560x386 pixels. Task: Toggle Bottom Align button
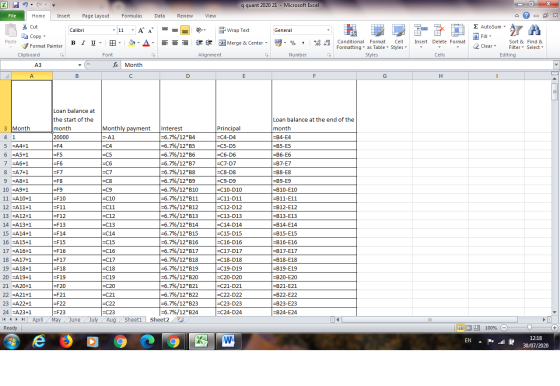pyautogui.click(x=185, y=30)
